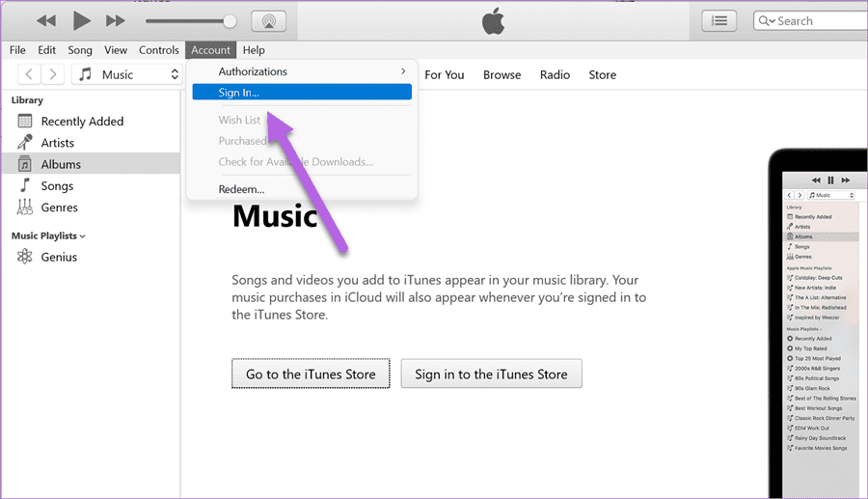Close the Account menu header
This screenshot has width=868, height=499.
point(211,50)
